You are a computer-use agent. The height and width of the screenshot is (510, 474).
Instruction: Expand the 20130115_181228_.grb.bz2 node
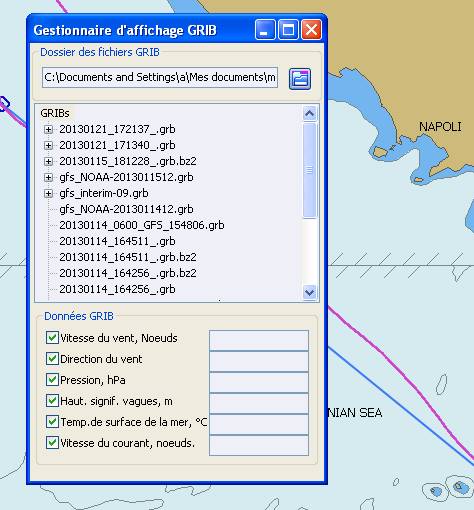49,161
